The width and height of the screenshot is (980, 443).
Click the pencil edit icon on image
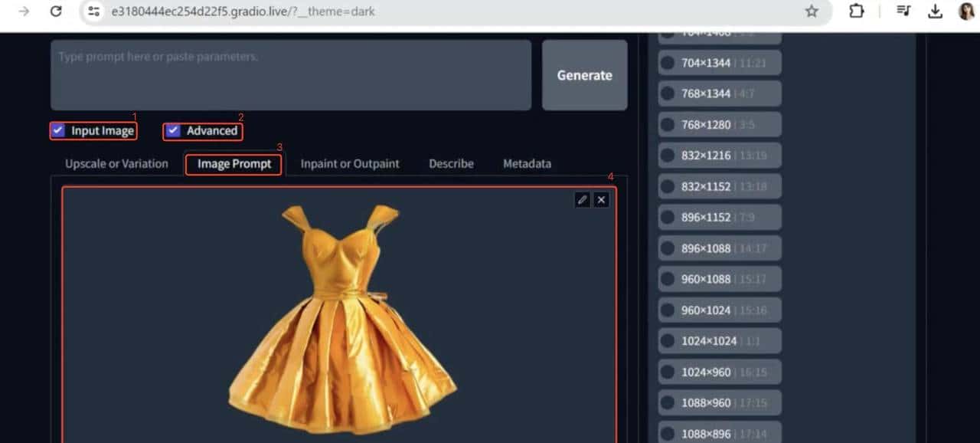click(582, 200)
